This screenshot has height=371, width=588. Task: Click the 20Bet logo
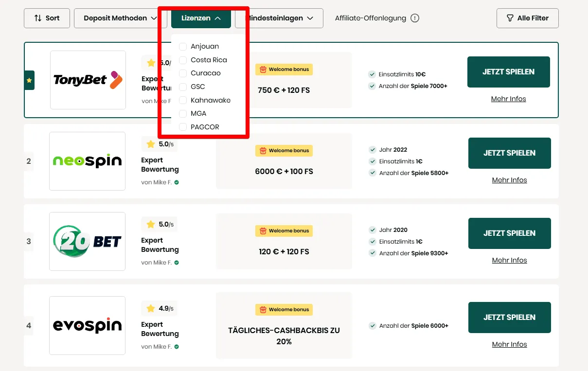click(x=87, y=241)
